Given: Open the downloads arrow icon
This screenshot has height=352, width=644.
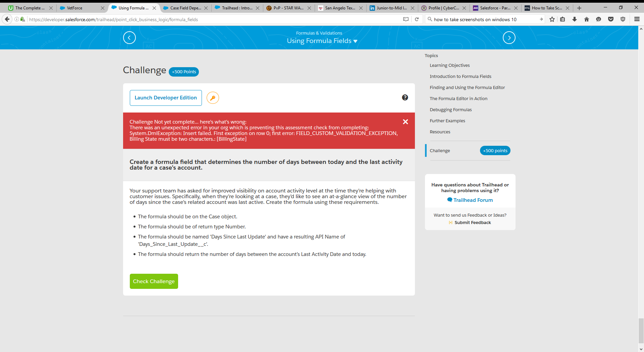Looking at the screenshot, I should click(x=575, y=19).
